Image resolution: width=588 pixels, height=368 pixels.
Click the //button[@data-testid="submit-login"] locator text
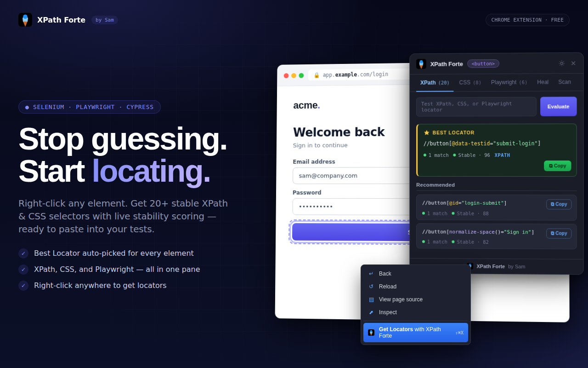pyautogui.click(x=482, y=144)
